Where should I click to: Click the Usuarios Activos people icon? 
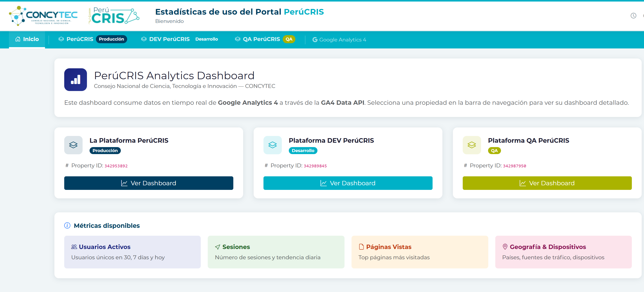coord(74,247)
